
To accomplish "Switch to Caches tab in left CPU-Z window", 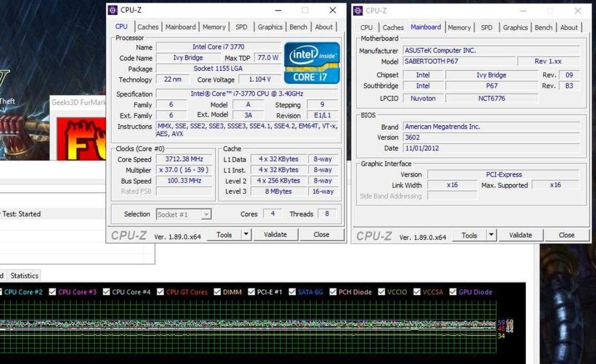I will click(148, 27).
